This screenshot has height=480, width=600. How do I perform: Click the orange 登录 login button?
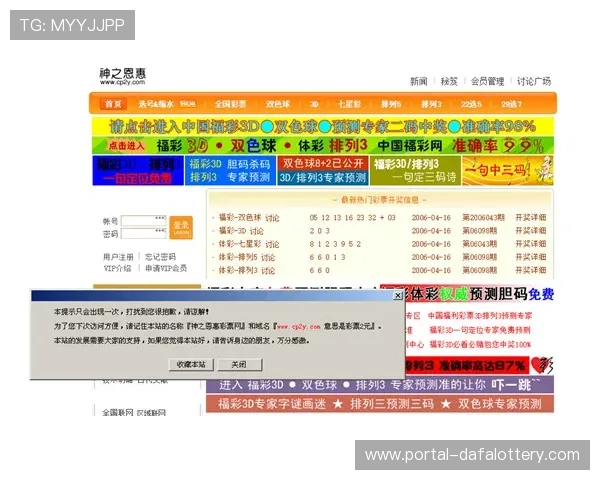click(x=181, y=227)
